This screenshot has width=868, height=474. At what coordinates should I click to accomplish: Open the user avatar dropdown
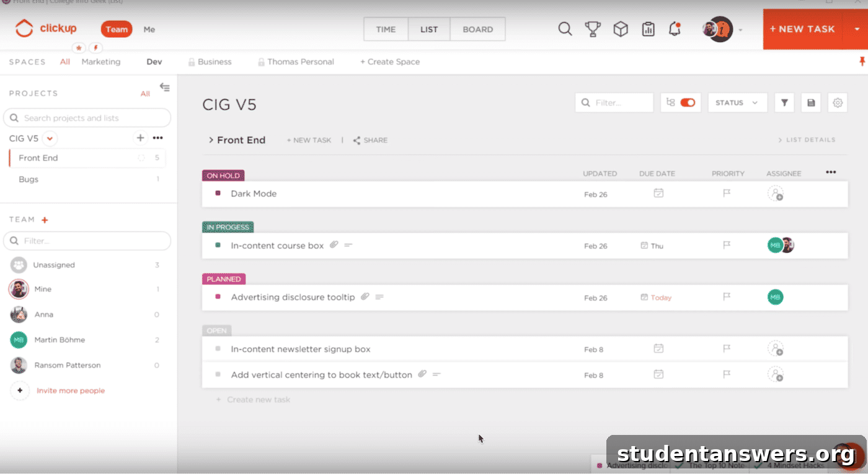coord(740,30)
